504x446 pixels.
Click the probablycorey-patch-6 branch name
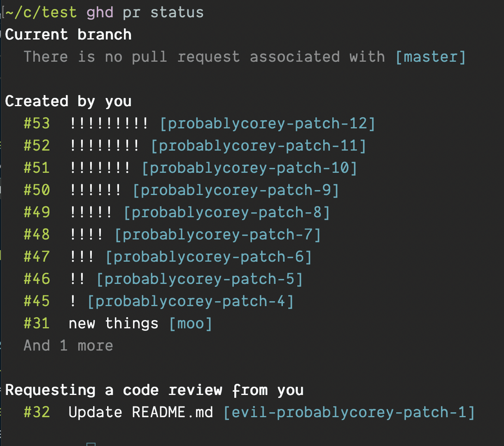[x=208, y=257]
